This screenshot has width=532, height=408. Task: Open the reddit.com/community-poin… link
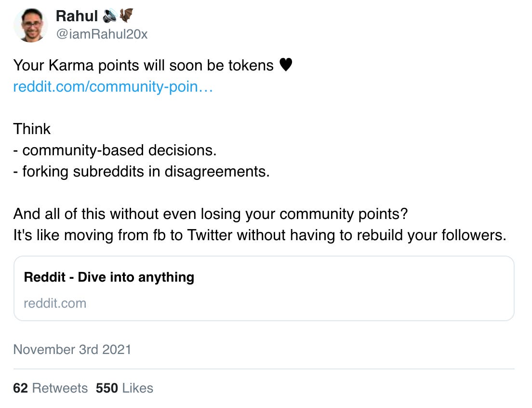click(113, 87)
